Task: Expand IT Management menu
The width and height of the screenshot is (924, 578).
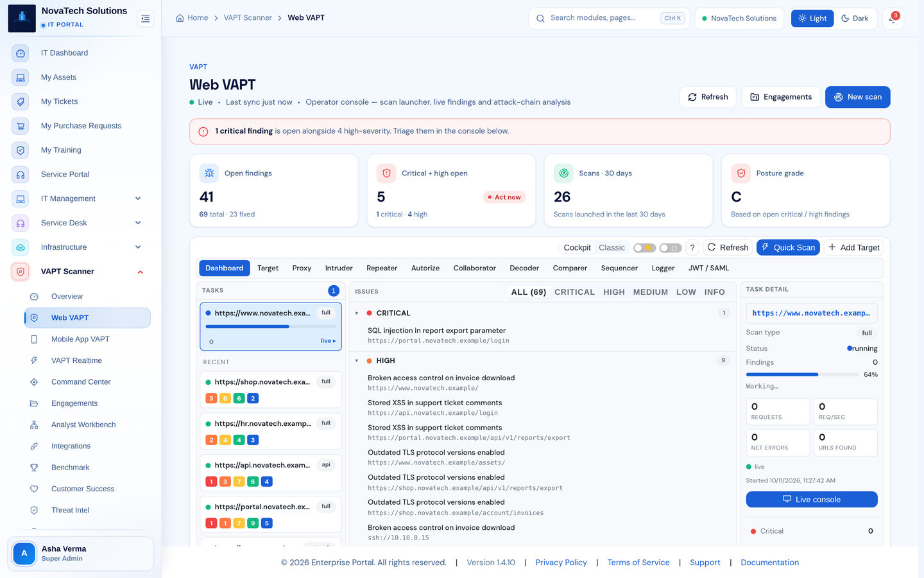Action: [80, 198]
